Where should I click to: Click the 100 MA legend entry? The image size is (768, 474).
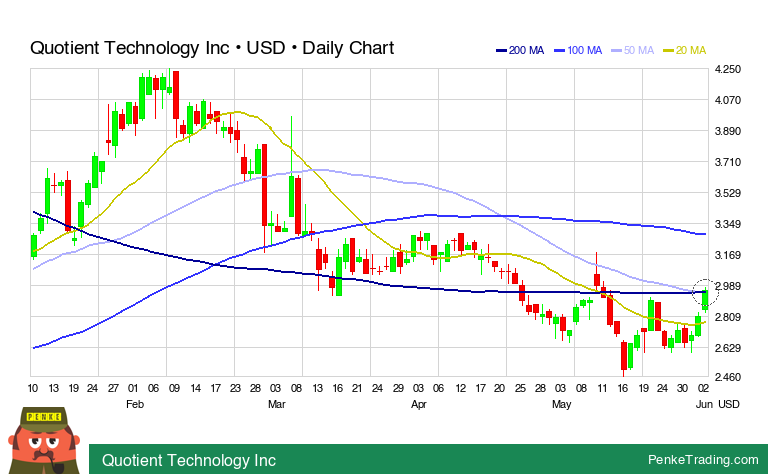[x=578, y=50]
